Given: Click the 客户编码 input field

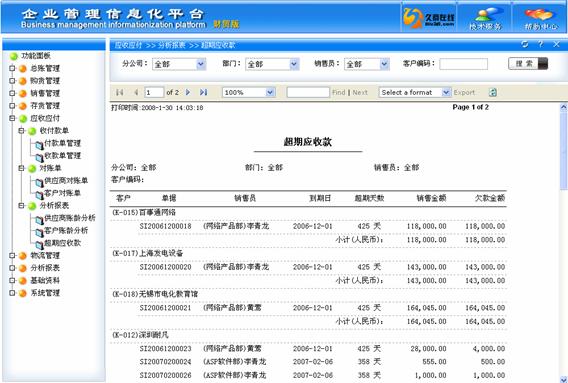Looking at the screenshot, I should click(463, 64).
